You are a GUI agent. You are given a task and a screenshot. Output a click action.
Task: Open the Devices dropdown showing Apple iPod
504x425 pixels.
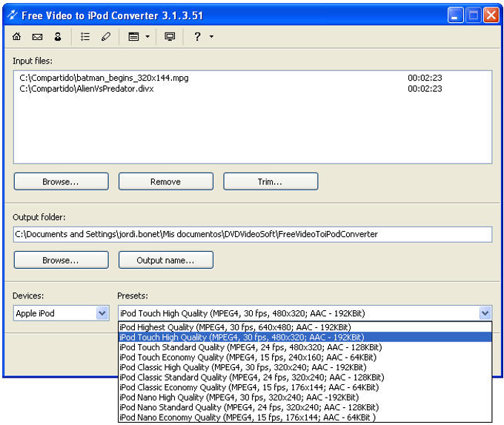[x=61, y=313]
